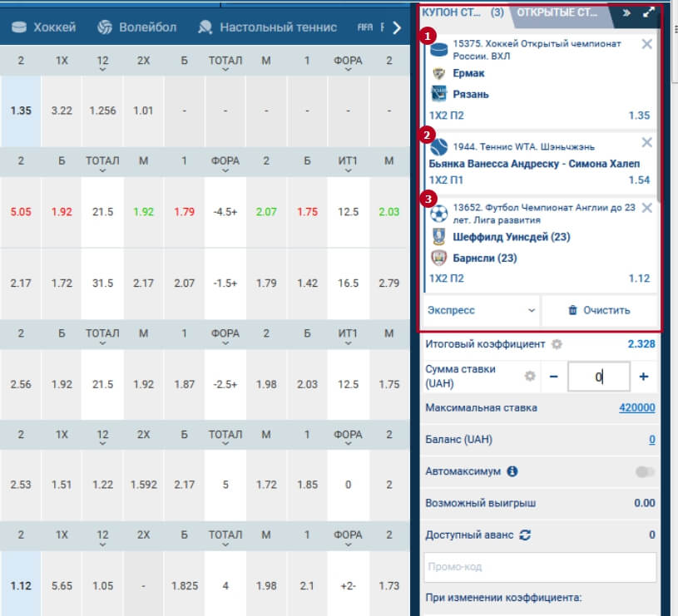678x616 pixels.
Task: Refresh Доступный аванс with the arrows icon
Action: [x=525, y=535]
